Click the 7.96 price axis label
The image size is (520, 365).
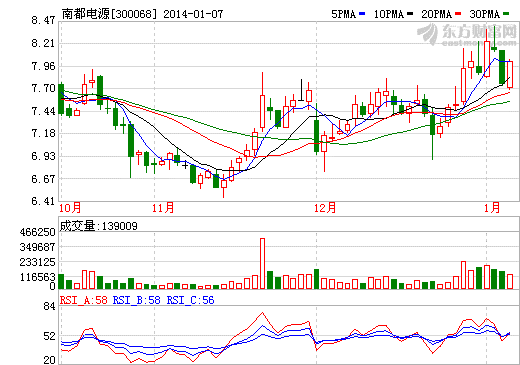click(x=43, y=66)
